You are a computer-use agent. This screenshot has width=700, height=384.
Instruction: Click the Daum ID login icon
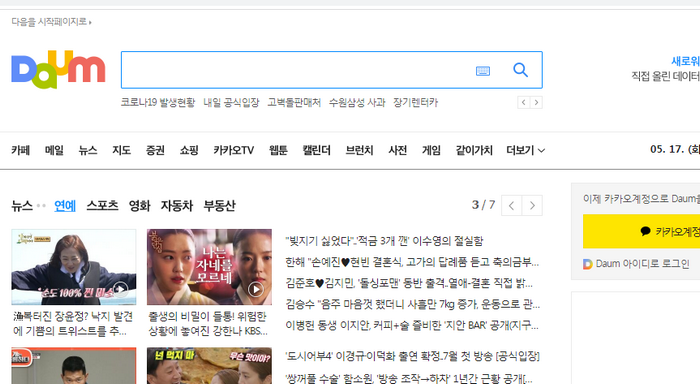(588, 264)
